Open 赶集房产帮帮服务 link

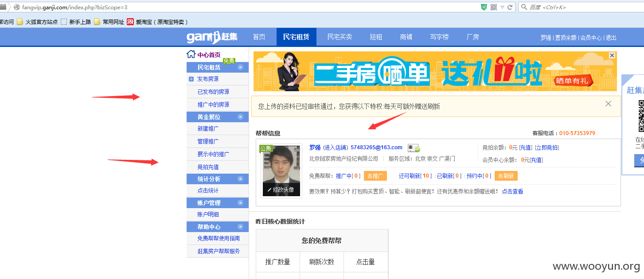pos(219,252)
